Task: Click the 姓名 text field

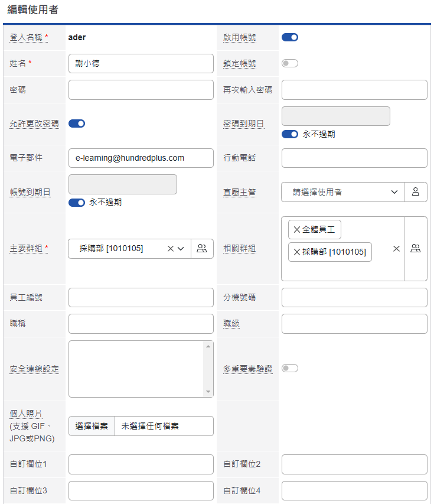Action: click(x=141, y=63)
